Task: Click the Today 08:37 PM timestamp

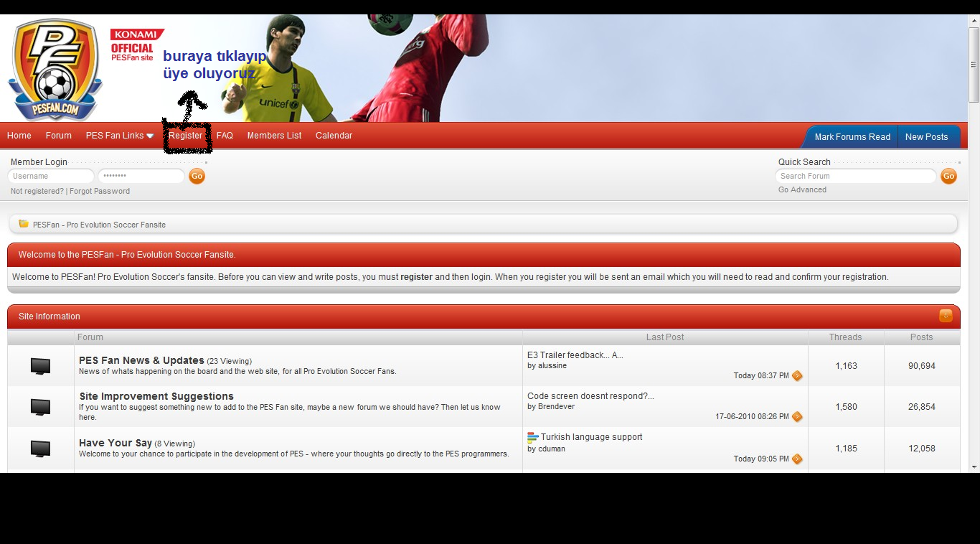Action: [x=761, y=376]
